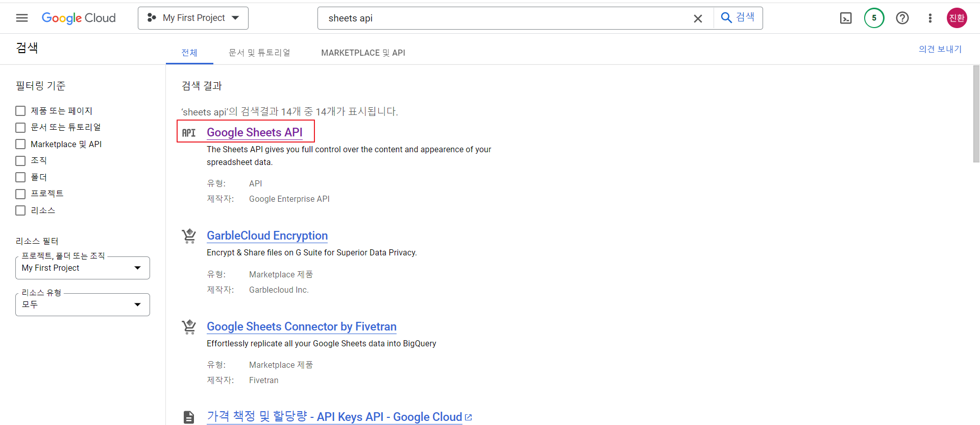
Task: Click the Garblecloud Inc. creator text
Action: click(x=279, y=290)
